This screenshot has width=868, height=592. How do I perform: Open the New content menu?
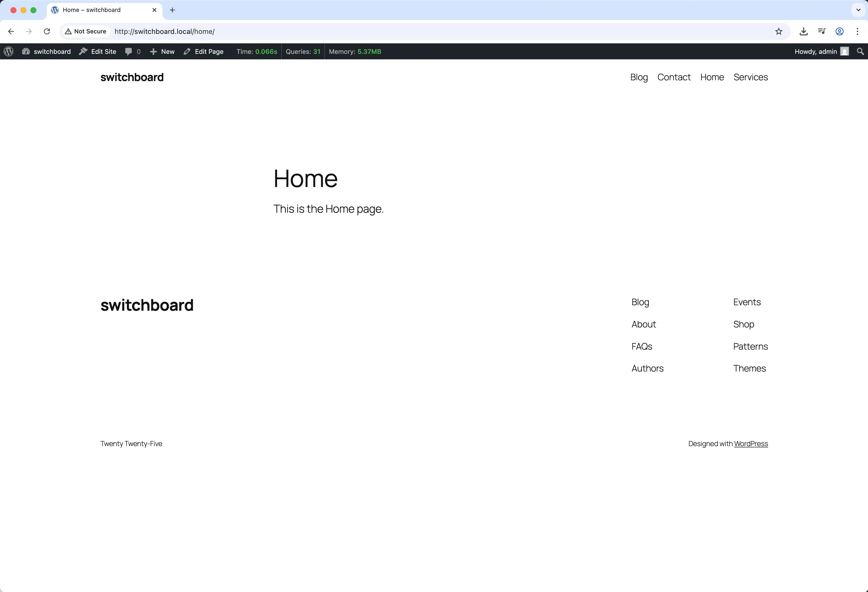click(162, 52)
